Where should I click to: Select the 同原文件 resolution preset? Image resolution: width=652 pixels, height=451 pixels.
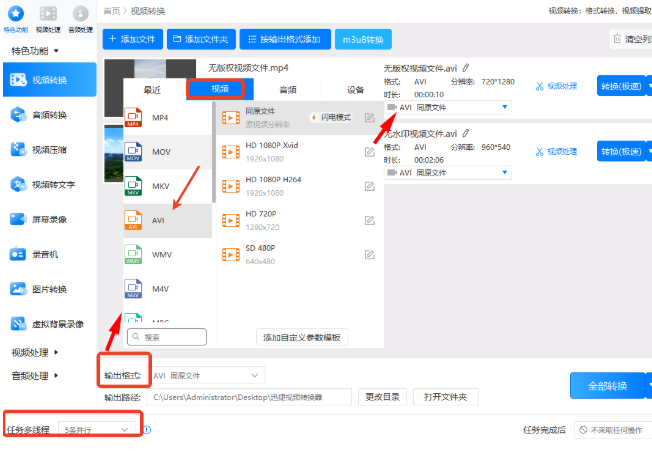point(299,118)
